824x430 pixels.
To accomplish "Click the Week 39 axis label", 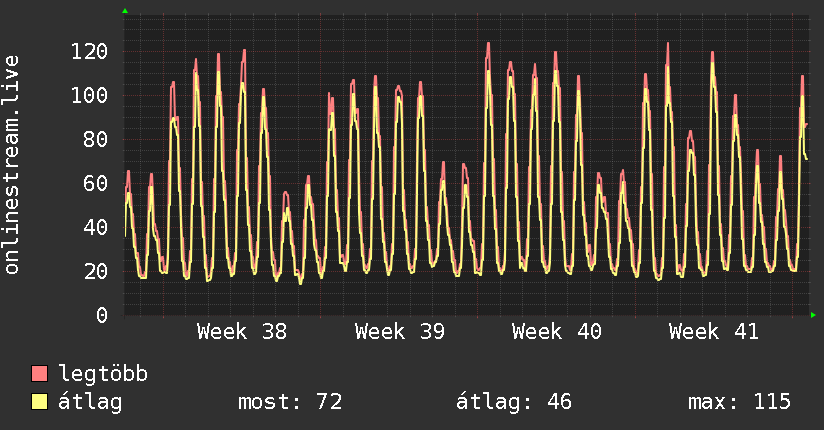I will pos(400,332).
